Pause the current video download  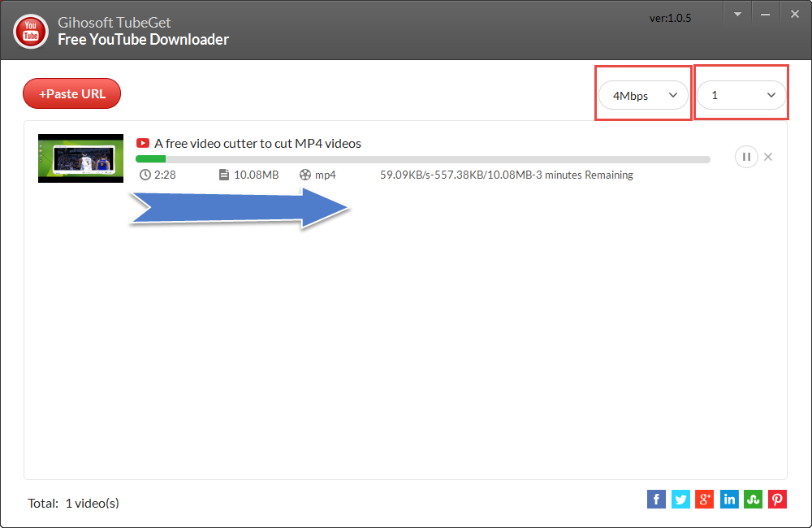746,157
